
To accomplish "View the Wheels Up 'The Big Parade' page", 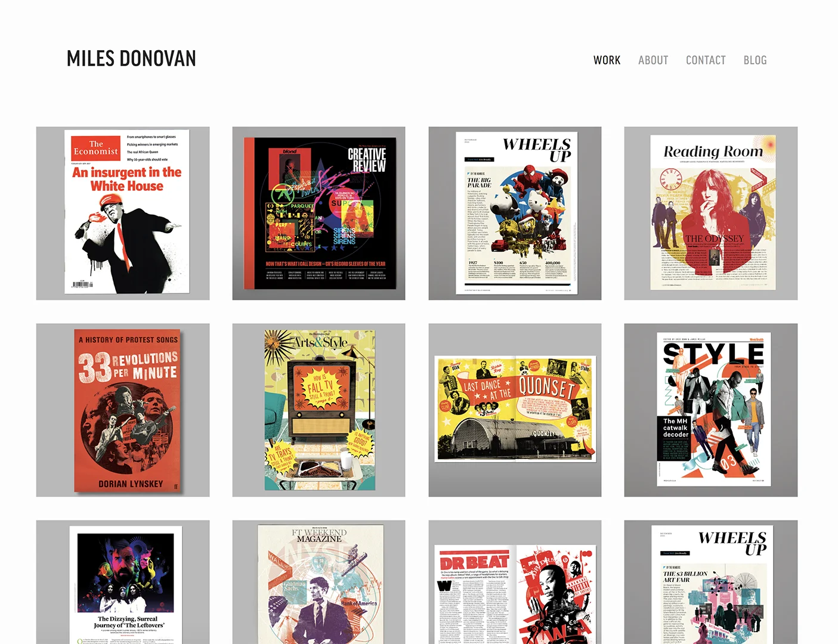I will pos(515,213).
